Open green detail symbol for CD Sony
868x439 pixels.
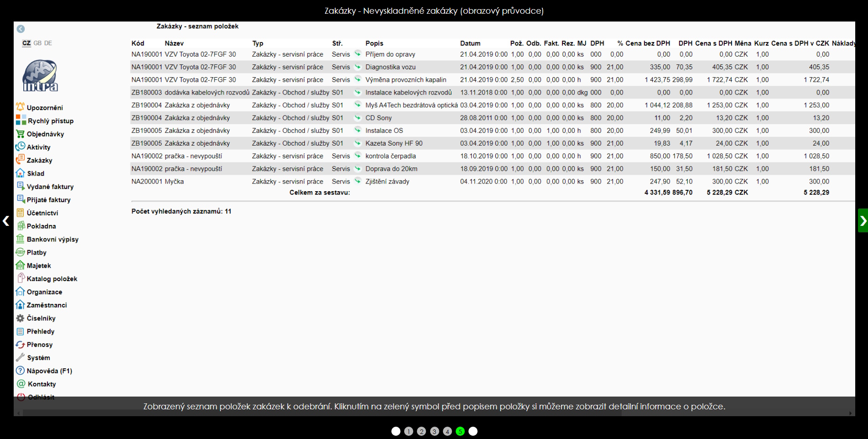358,118
